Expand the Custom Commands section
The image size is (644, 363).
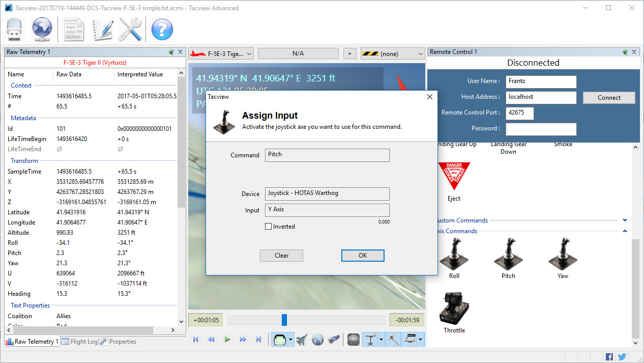(625, 220)
